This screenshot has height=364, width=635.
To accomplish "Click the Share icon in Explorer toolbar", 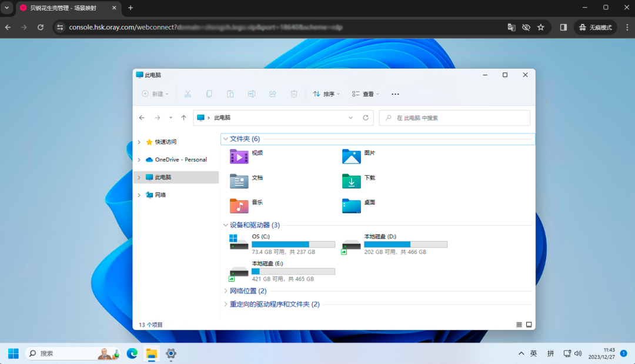I will (x=273, y=94).
